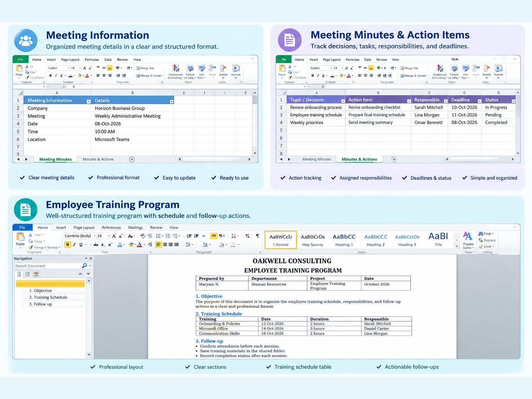Open the References tab in Word
This screenshot has width=532, height=399.
point(111,228)
